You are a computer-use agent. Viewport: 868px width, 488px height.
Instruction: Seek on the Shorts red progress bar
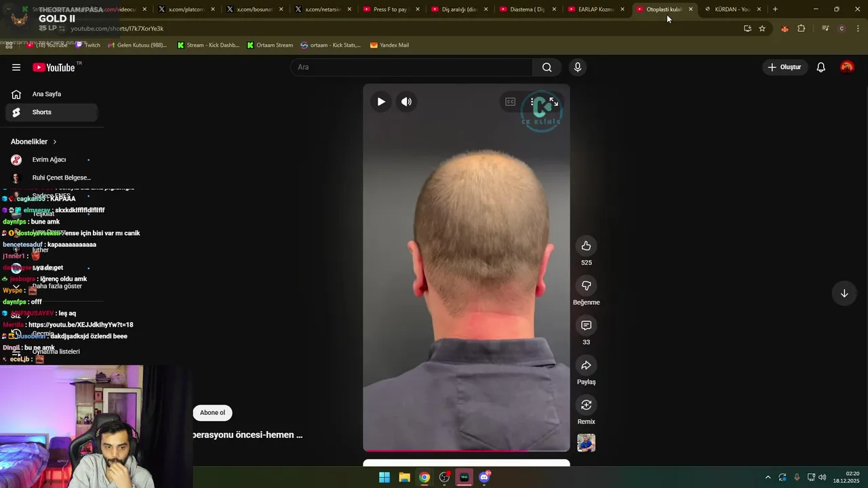click(x=467, y=450)
